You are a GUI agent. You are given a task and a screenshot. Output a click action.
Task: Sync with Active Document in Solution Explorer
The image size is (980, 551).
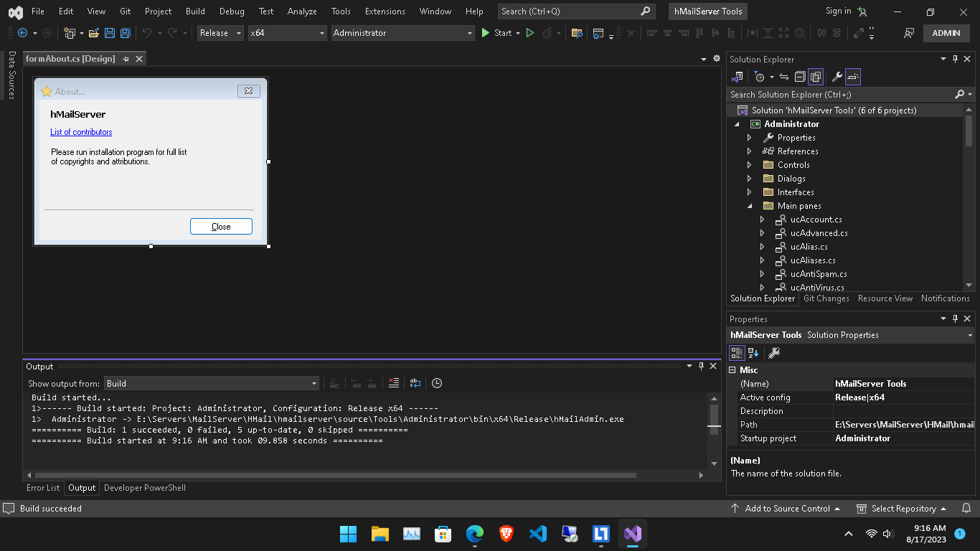(784, 77)
